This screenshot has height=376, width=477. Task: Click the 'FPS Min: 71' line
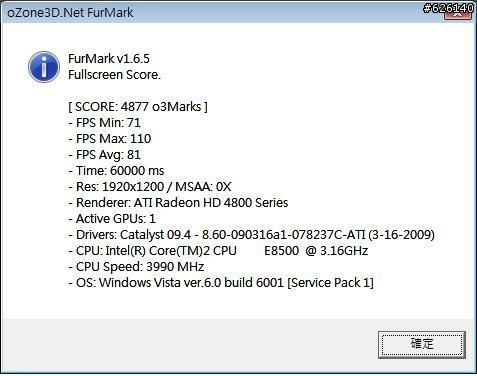(104, 123)
